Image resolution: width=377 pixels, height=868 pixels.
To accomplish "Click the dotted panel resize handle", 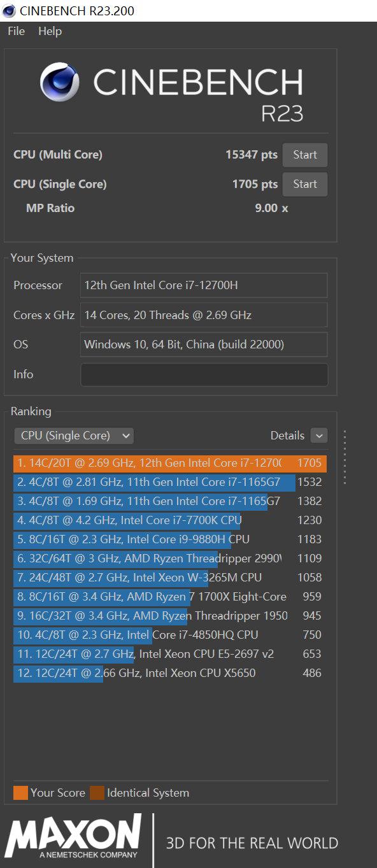I will [x=345, y=457].
